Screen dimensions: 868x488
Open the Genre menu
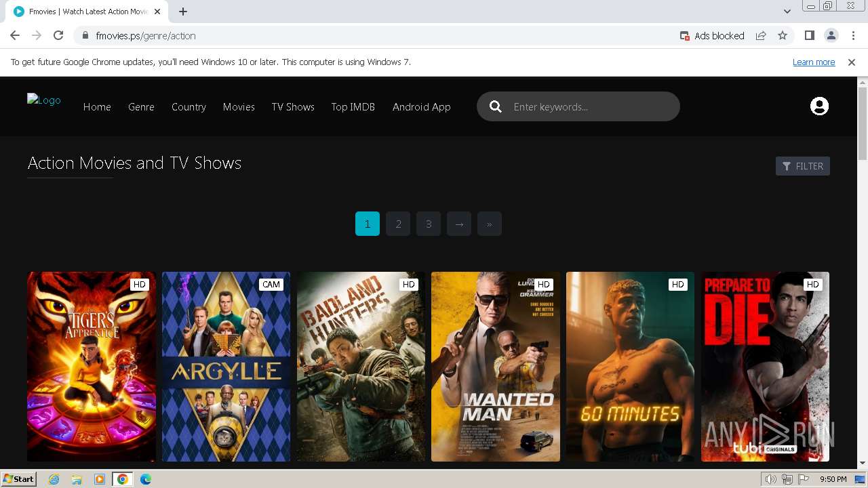(x=141, y=106)
